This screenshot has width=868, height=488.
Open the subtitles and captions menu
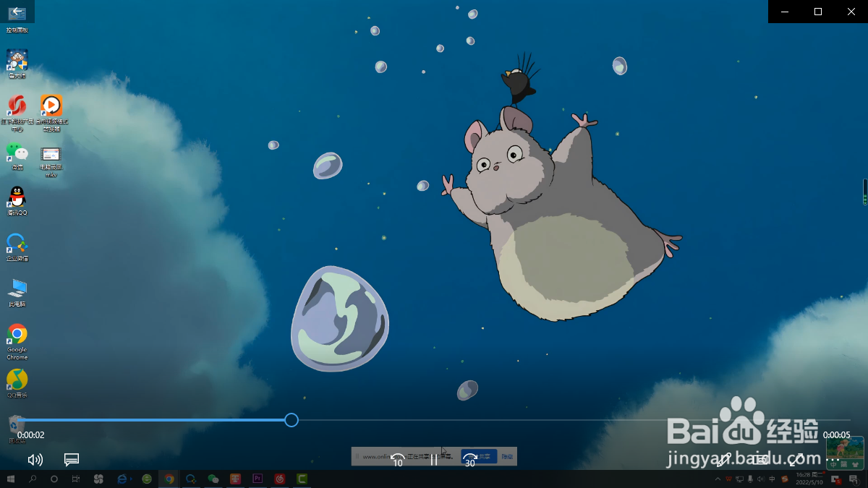click(72, 459)
